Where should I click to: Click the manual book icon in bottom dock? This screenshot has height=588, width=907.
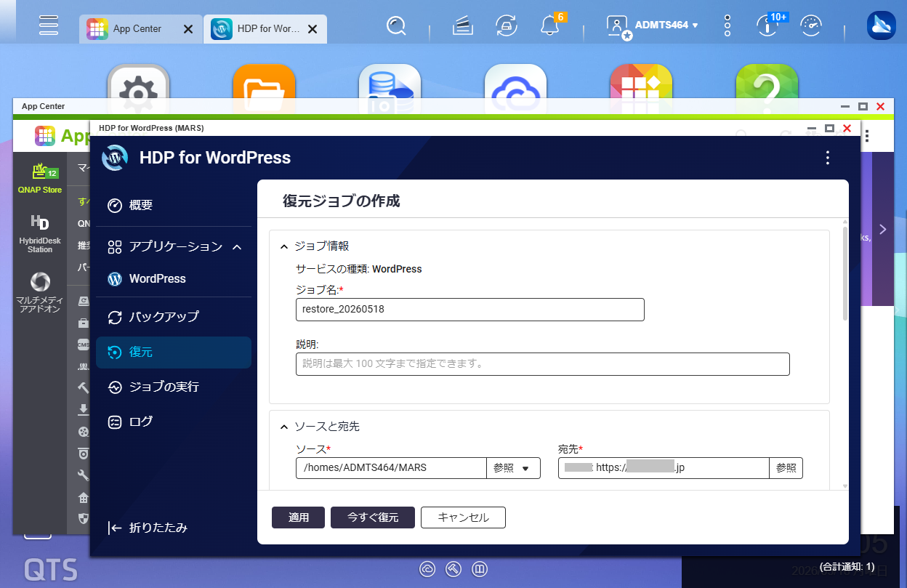(479, 568)
